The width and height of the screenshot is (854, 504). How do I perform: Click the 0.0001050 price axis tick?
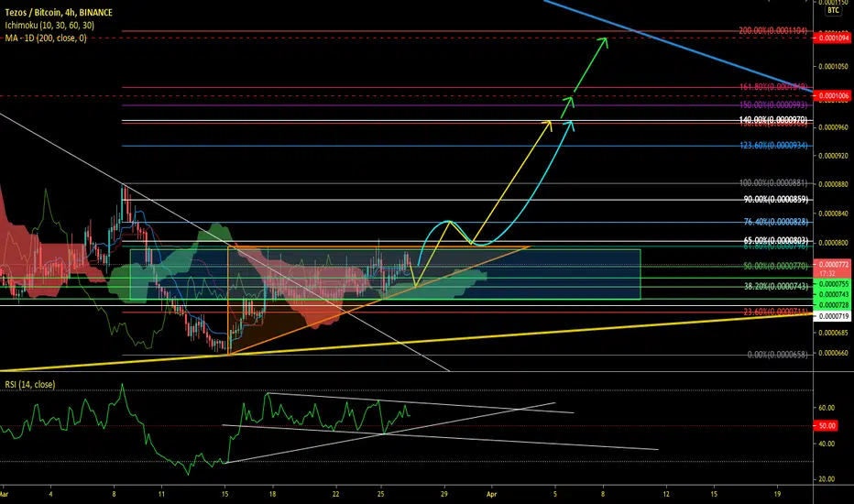[833, 67]
